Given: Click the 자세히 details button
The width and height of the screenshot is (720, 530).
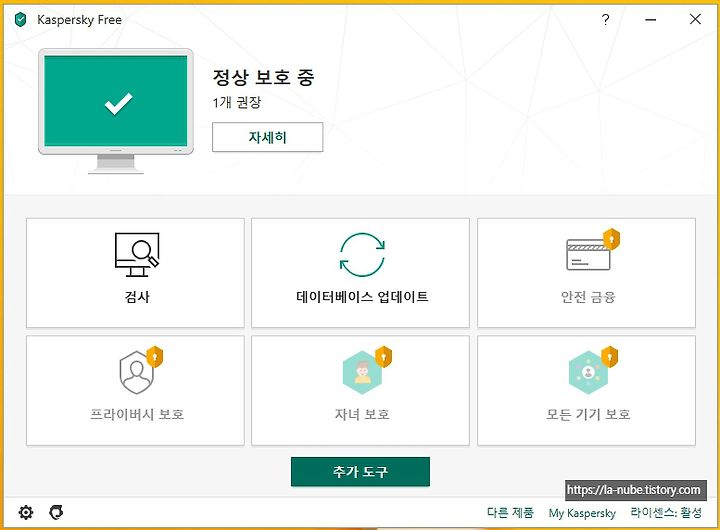Looking at the screenshot, I should click(x=267, y=137).
